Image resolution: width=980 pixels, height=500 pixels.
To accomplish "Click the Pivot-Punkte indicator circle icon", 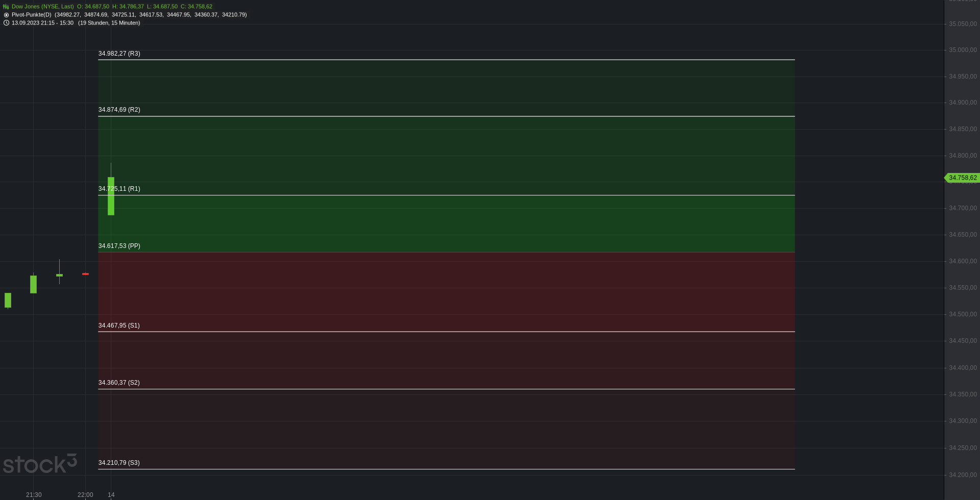I will coord(6,15).
